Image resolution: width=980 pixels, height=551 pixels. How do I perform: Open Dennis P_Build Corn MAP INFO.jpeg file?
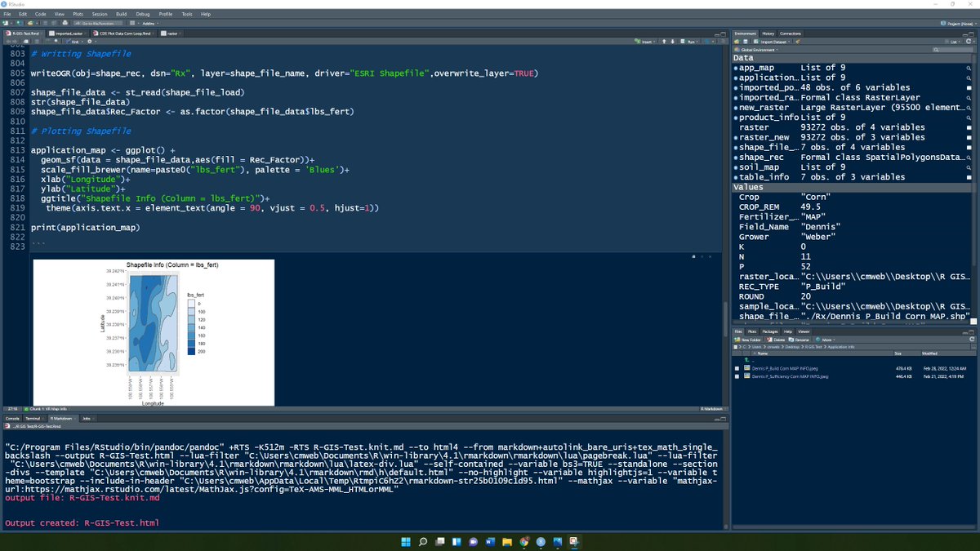[x=785, y=369]
